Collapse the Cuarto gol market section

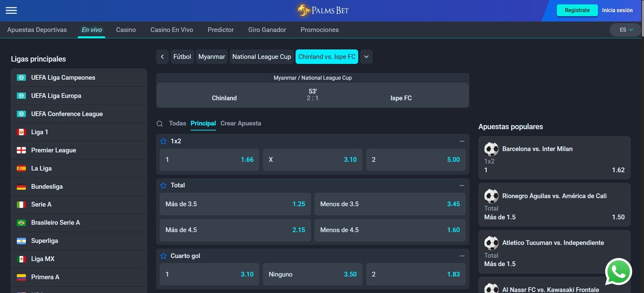pos(462,256)
